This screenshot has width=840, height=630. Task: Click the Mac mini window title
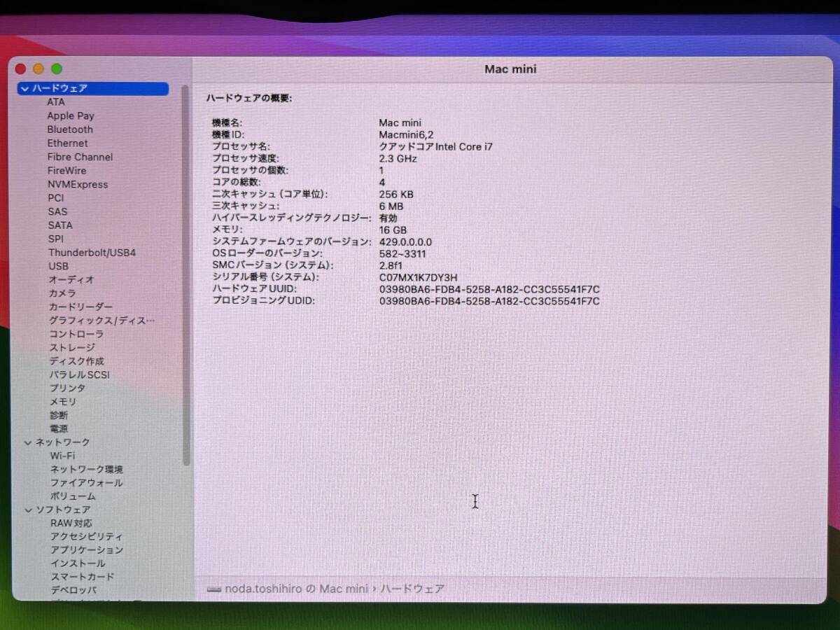(510, 69)
